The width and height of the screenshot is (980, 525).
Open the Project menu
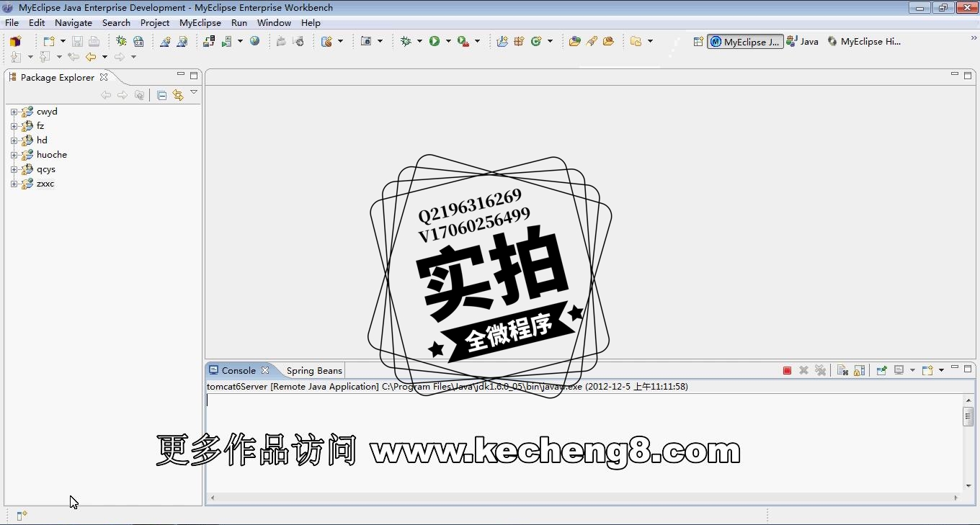point(155,23)
